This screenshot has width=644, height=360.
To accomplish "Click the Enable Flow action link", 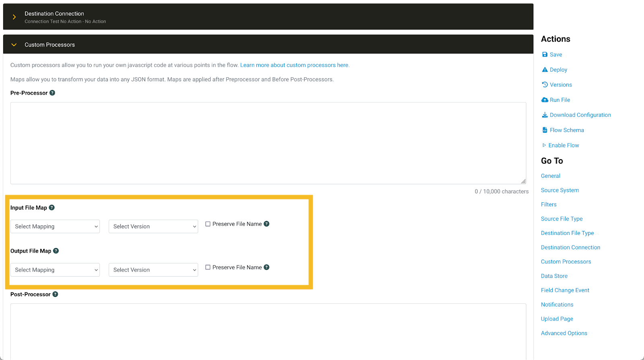I will coord(563,145).
